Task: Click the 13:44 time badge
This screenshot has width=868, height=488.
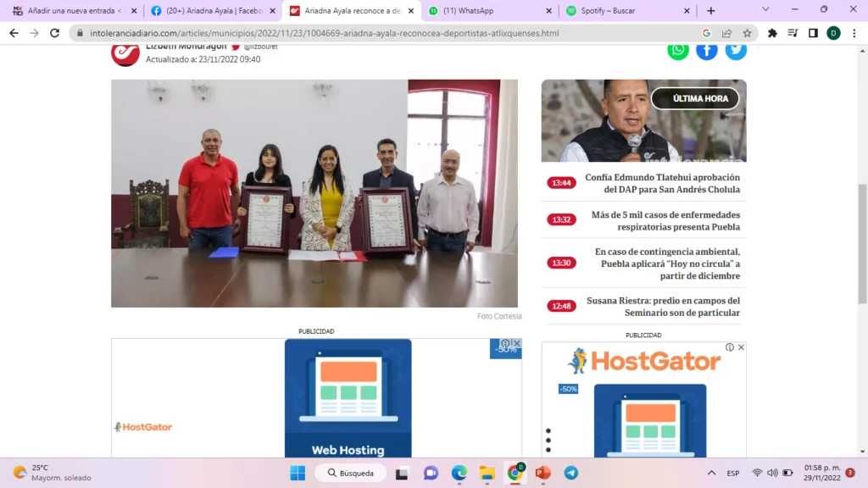Action: coord(561,183)
